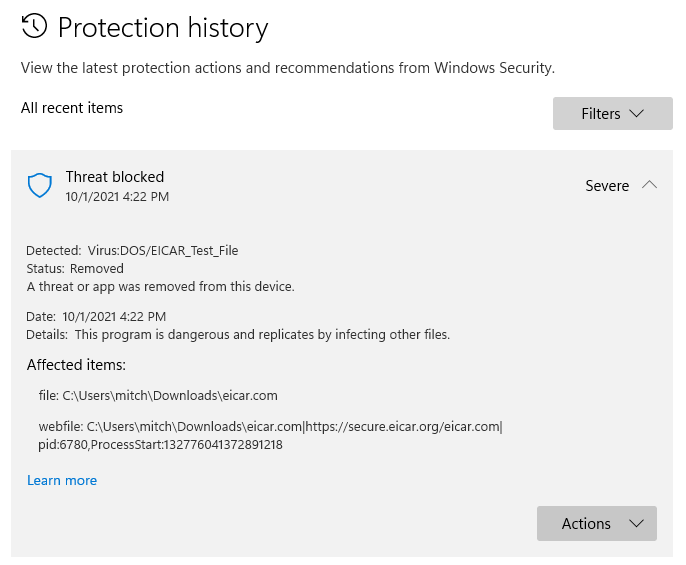Click the All recent items label

[72, 108]
